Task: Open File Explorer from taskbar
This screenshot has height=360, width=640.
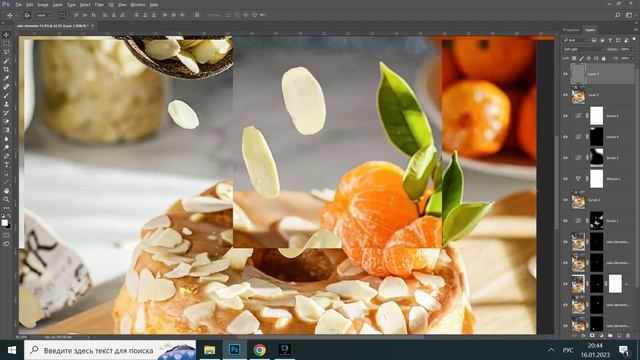Action: (x=209, y=350)
